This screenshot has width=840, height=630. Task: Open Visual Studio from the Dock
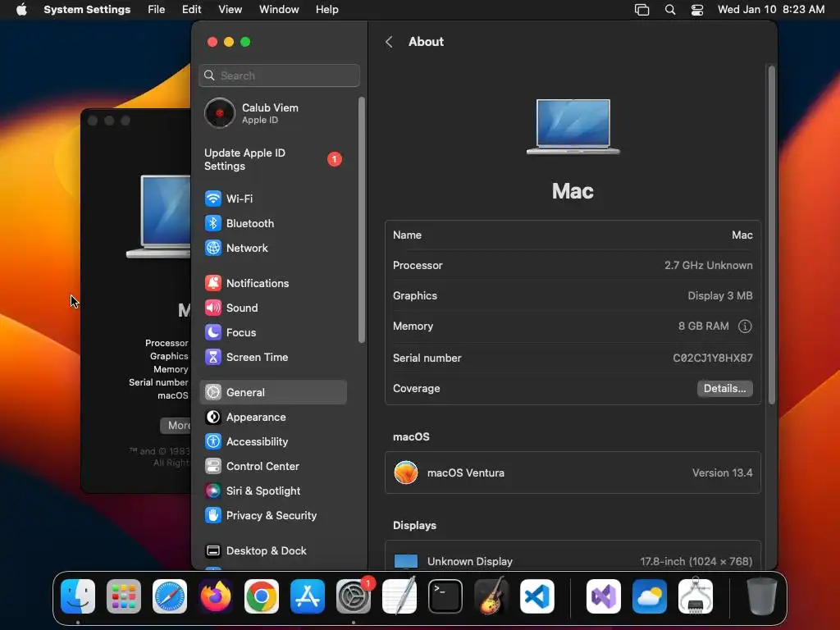pos(604,596)
